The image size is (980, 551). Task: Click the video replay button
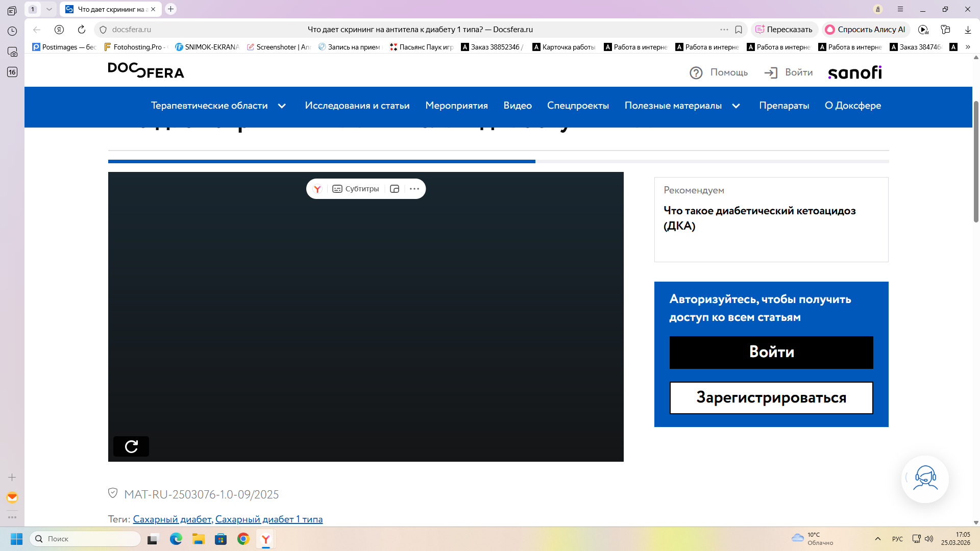tap(131, 446)
